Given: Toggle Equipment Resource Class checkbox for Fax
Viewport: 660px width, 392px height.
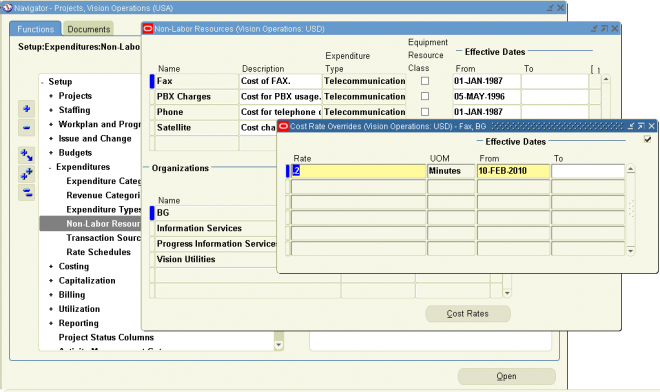Looking at the screenshot, I should 425,81.
